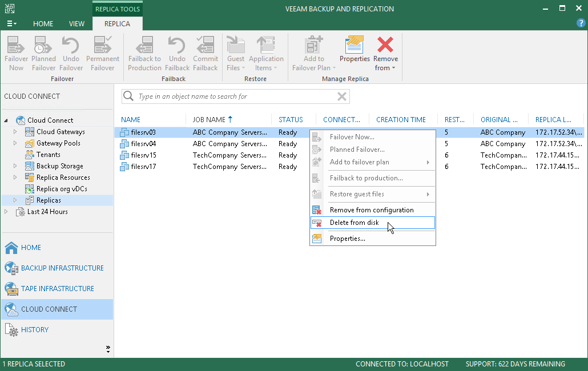
Task: Open the Add to failover plan submenu
Action: (x=373, y=162)
